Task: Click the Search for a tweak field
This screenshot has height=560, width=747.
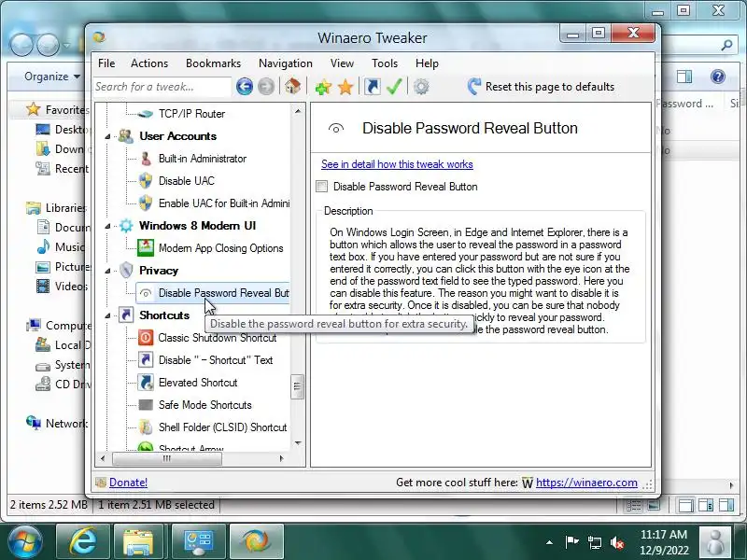Action: coord(162,87)
